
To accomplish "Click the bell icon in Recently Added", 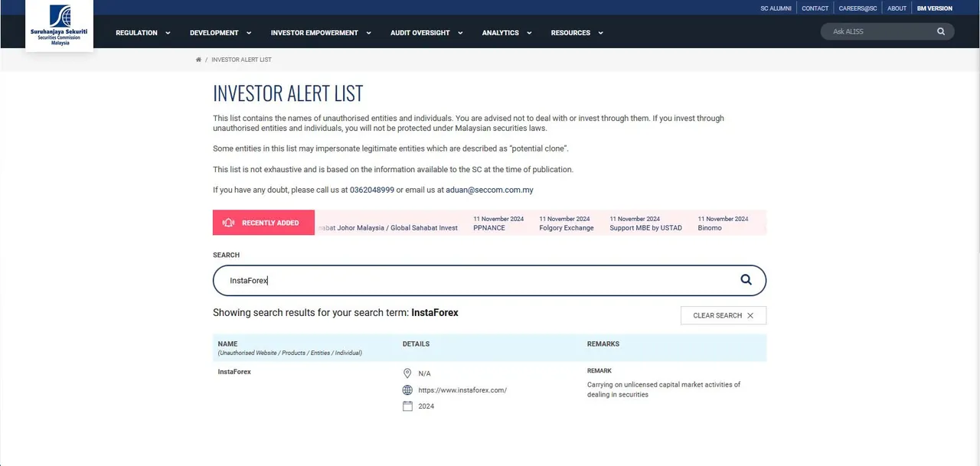I will coord(228,223).
